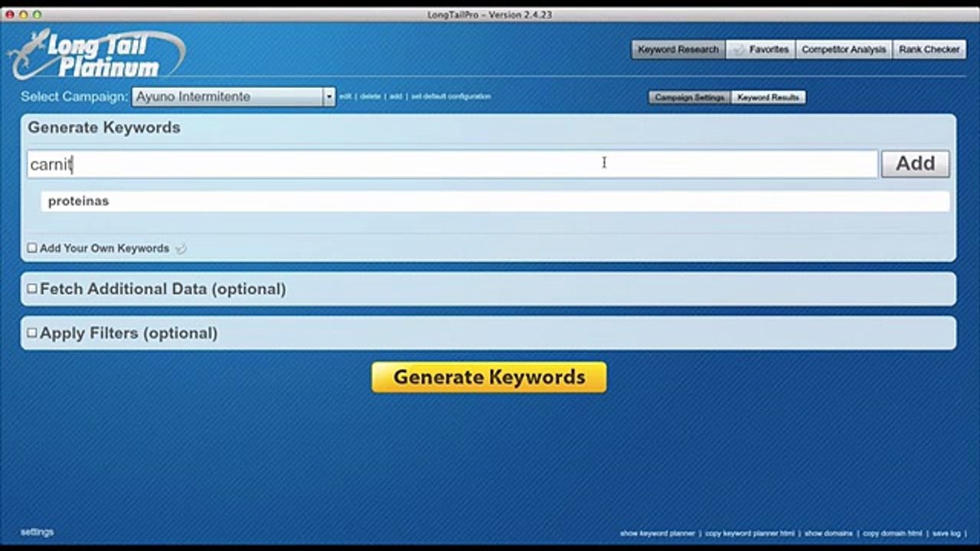Select the proteinas keyword in the list
980x551 pixels.
click(x=495, y=201)
